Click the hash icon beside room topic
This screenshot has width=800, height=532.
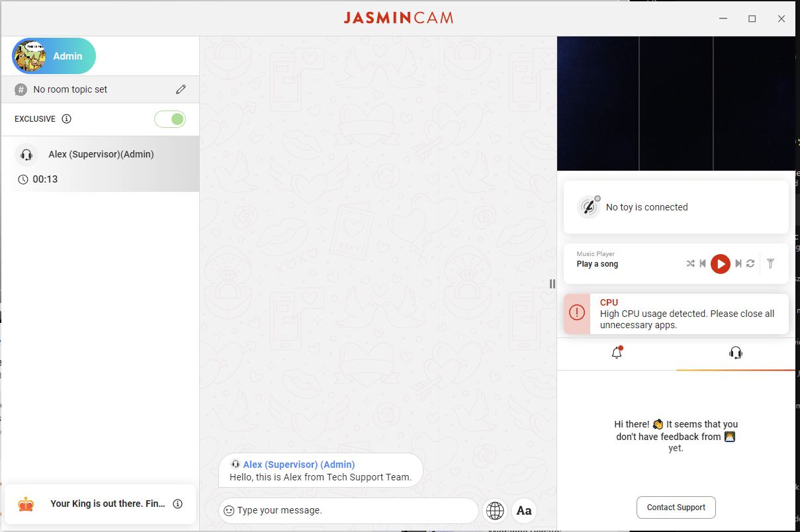click(21, 89)
